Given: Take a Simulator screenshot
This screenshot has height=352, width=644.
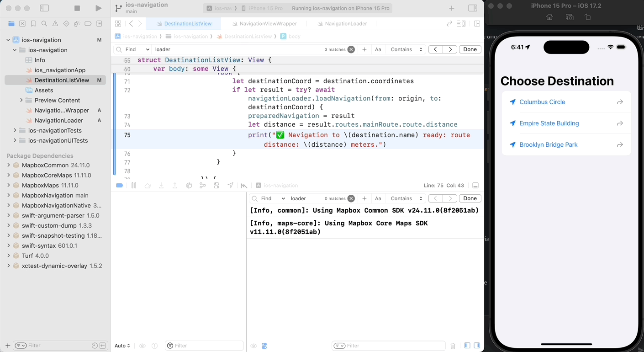Looking at the screenshot, I should point(569,17).
